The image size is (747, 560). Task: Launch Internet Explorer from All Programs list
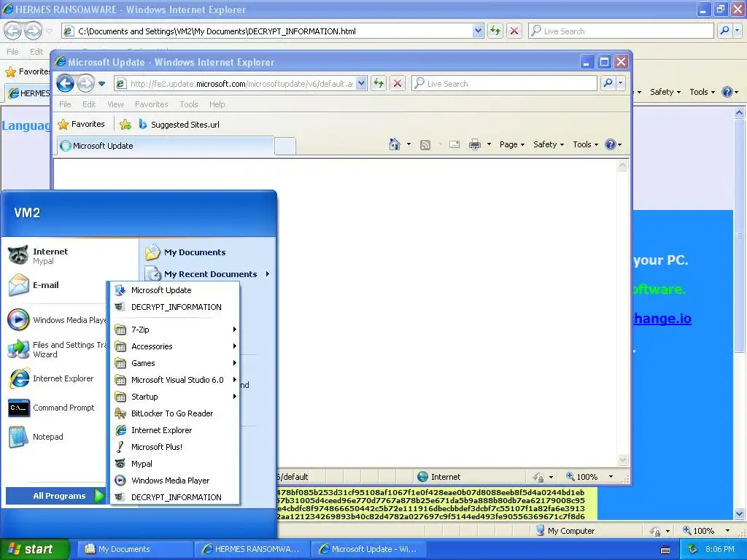click(175, 430)
